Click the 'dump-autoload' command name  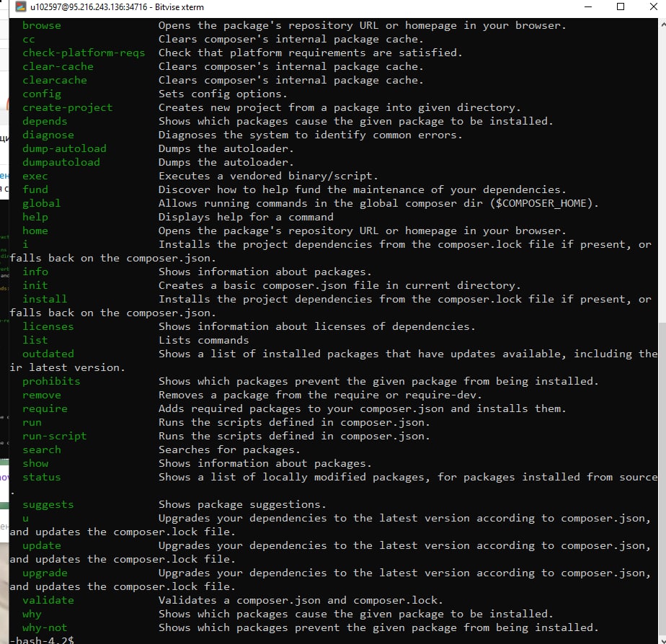pos(65,148)
